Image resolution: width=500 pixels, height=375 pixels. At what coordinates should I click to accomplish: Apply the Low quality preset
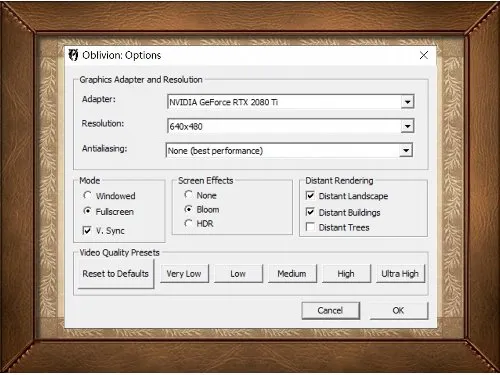click(x=238, y=274)
